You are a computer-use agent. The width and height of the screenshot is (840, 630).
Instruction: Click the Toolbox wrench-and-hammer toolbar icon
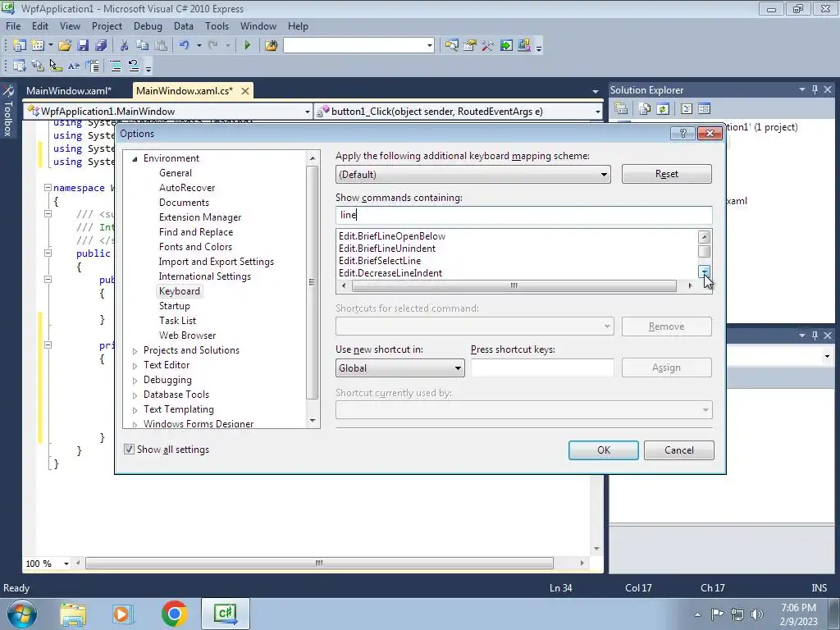[x=487, y=46]
